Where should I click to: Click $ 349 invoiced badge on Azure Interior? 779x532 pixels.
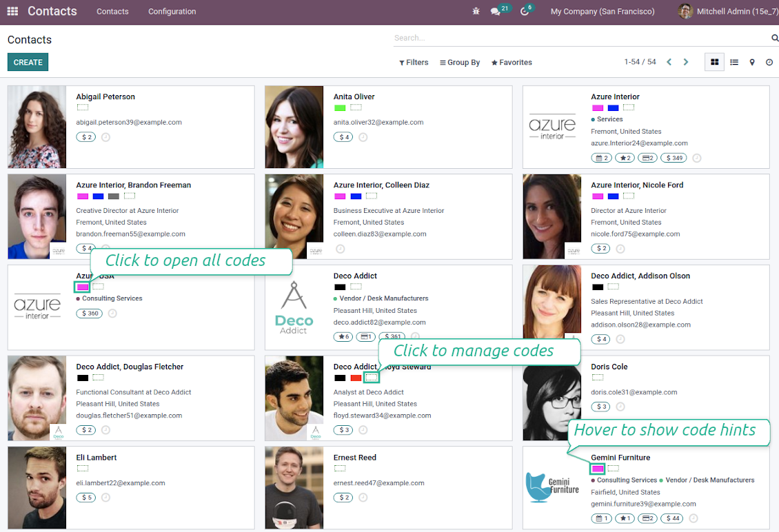(x=674, y=158)
